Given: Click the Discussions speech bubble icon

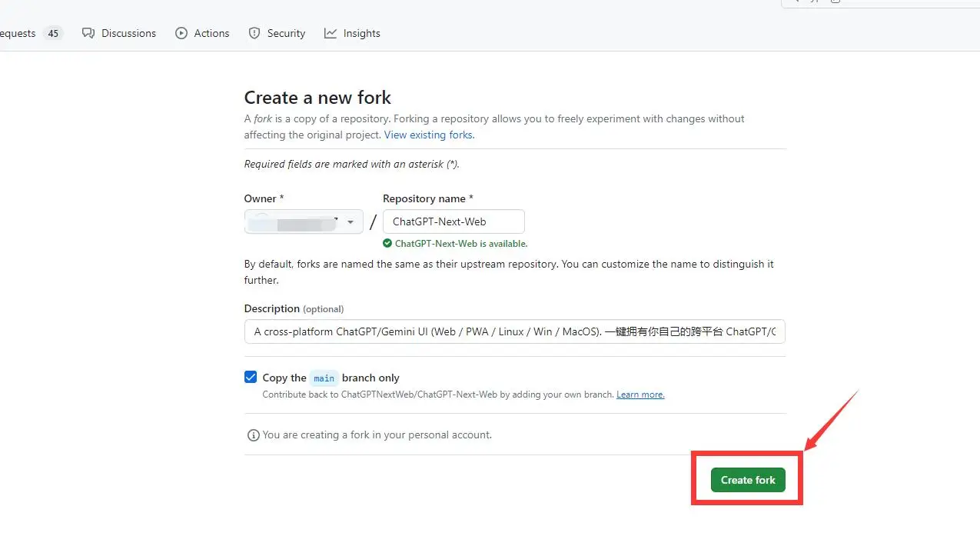Looking at the screenshot, I should (x=88, y=33).
